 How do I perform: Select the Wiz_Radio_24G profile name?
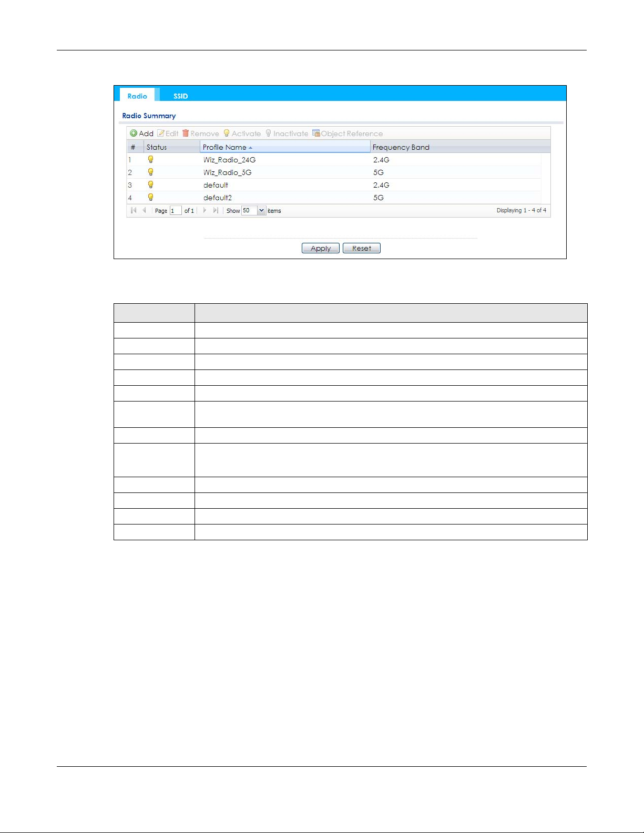pos(229,160)
